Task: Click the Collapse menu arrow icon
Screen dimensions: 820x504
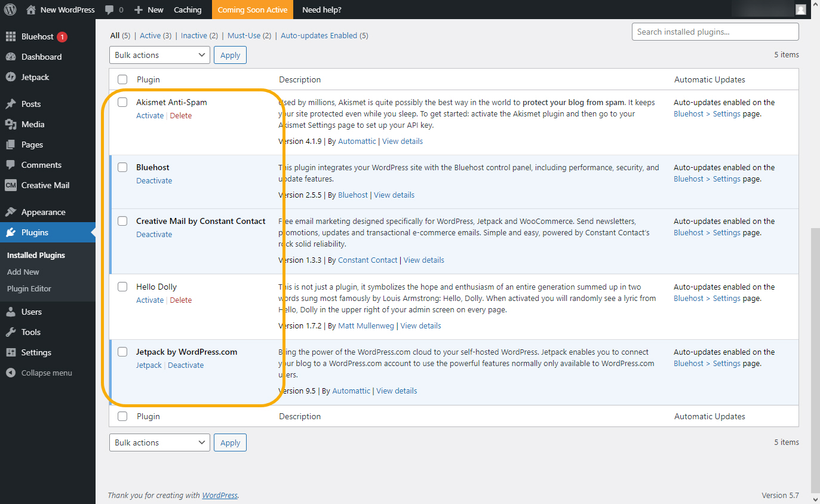Action: tap(11, 373)
